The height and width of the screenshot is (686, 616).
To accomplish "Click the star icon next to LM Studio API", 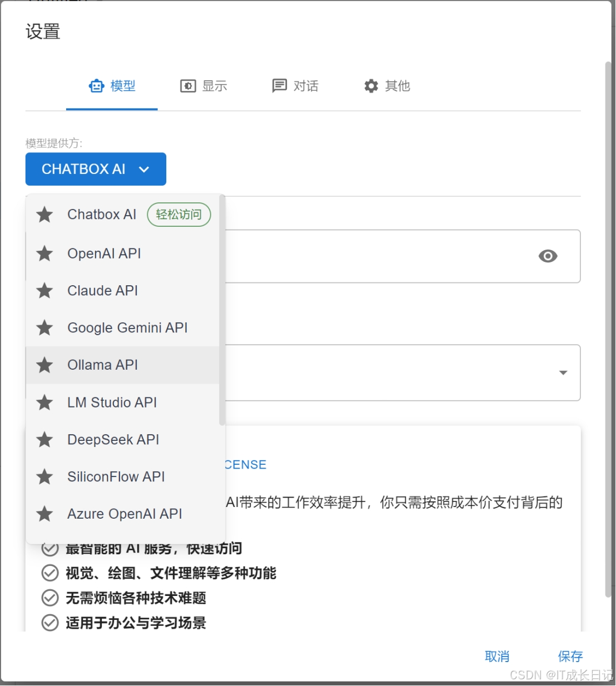I will click(x=44, y=402).
